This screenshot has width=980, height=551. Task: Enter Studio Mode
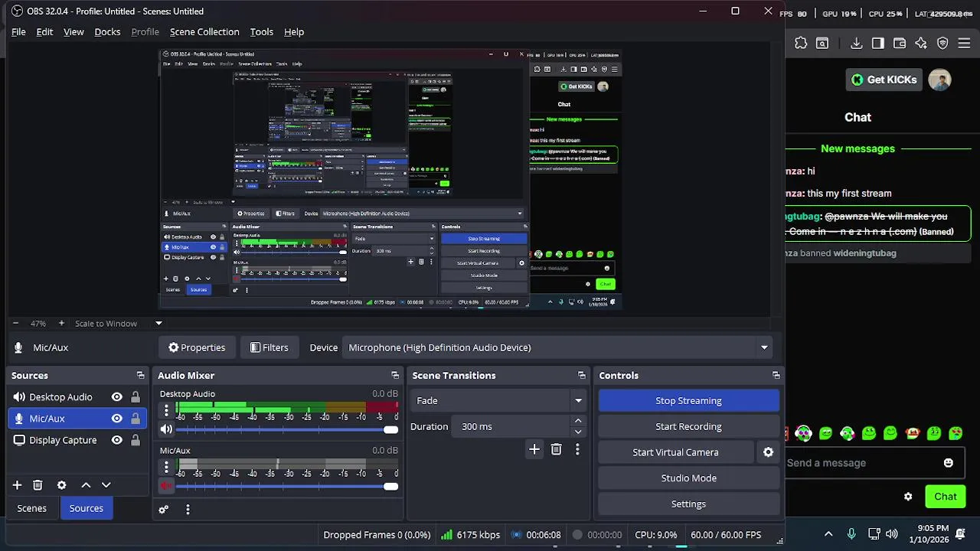coord(688,478)
